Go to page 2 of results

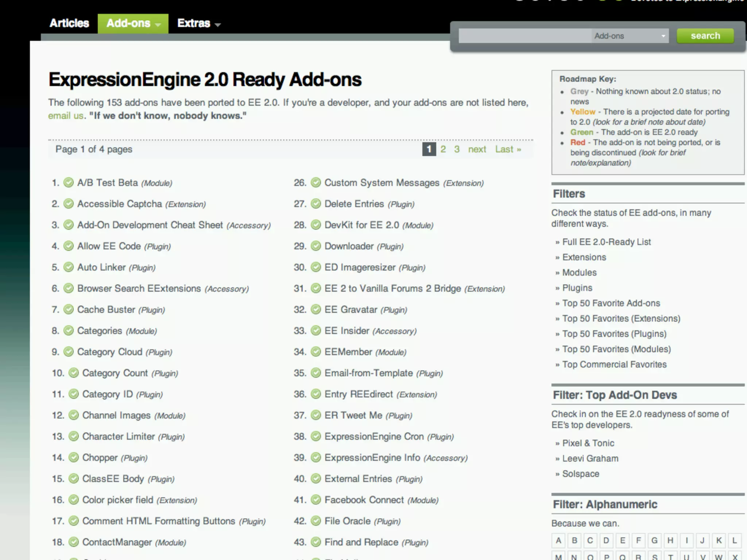(x=443, y=149)
